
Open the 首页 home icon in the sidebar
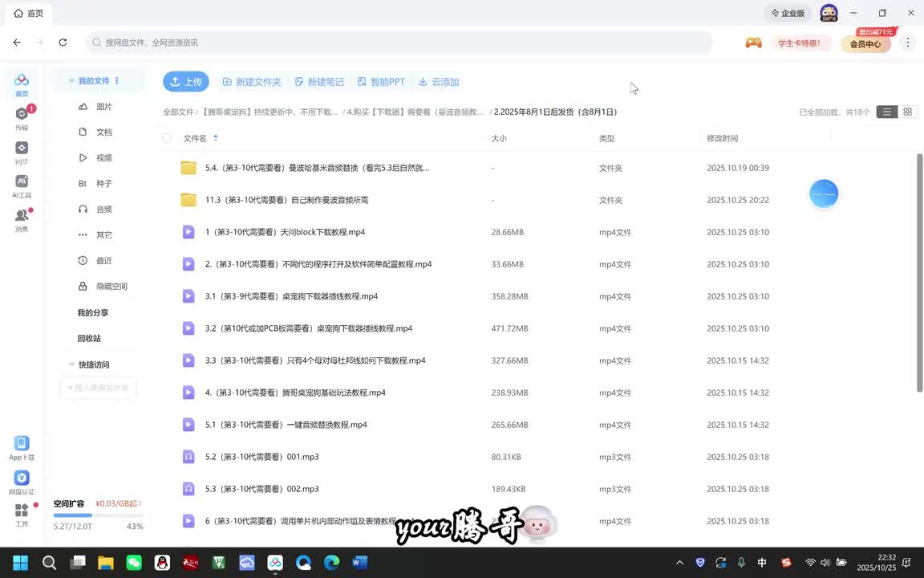(x=22, y=85)
